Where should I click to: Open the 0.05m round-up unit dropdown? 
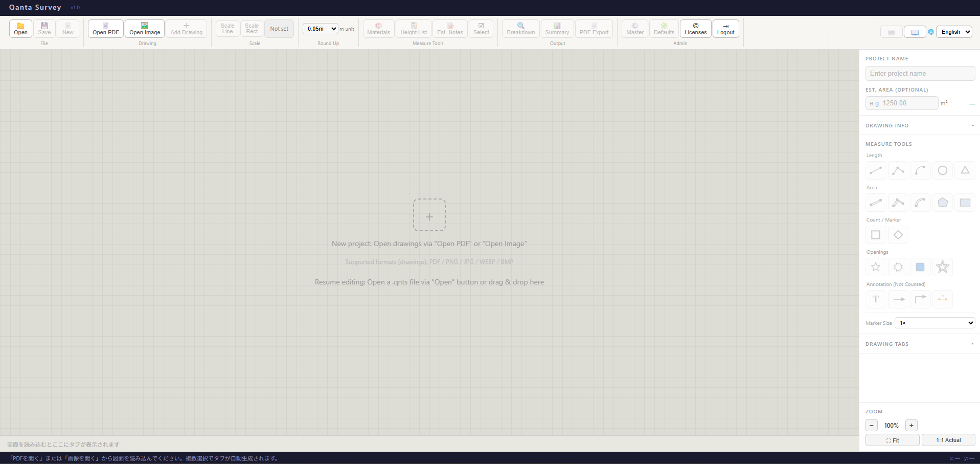tap(321, 29)
